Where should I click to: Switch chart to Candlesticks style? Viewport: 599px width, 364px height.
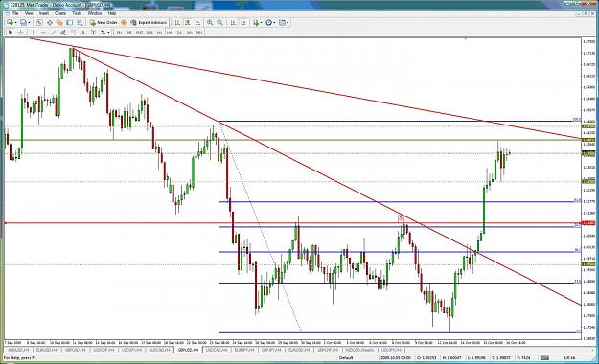[188, 23]
